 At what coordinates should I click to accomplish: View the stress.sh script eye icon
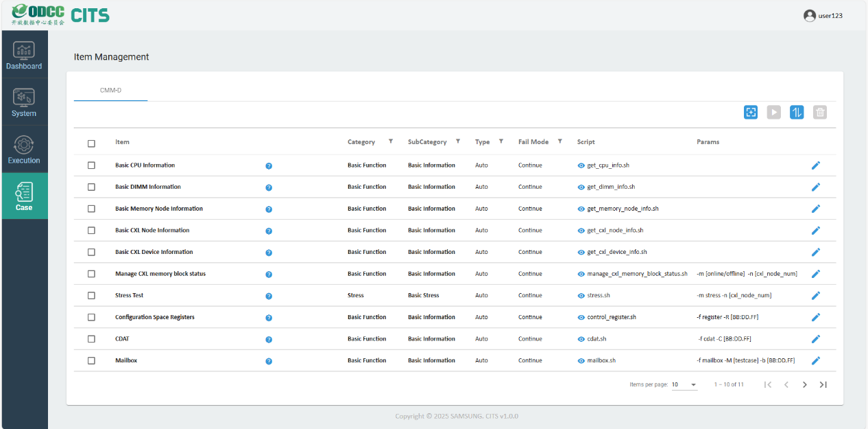pos(581,295)
